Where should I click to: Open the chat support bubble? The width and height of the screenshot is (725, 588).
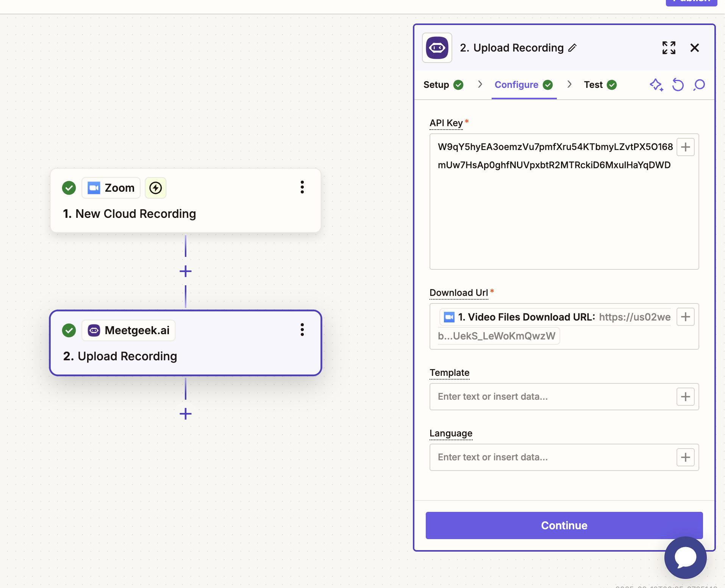(x=685, y=557)
